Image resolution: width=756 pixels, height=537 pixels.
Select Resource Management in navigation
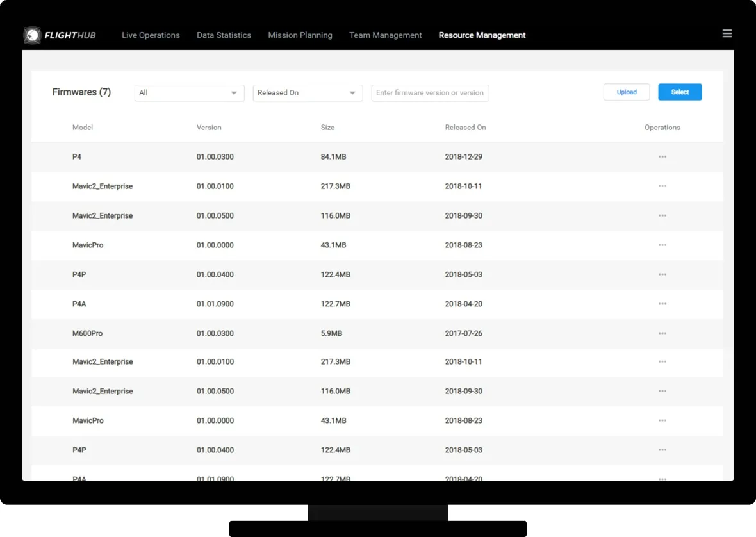click(482, 35)
